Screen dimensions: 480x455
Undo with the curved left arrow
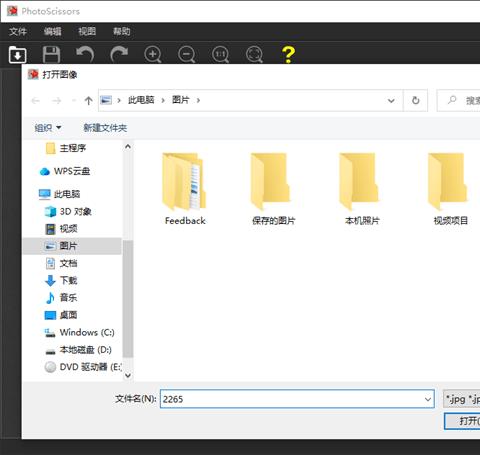(85, 54)
